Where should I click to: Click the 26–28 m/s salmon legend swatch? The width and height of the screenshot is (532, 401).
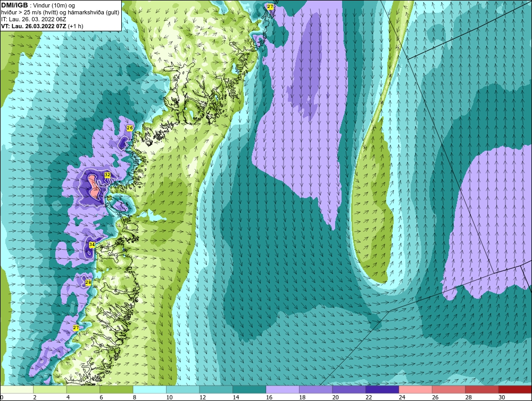pyautogui.click(x=449, y=389)
